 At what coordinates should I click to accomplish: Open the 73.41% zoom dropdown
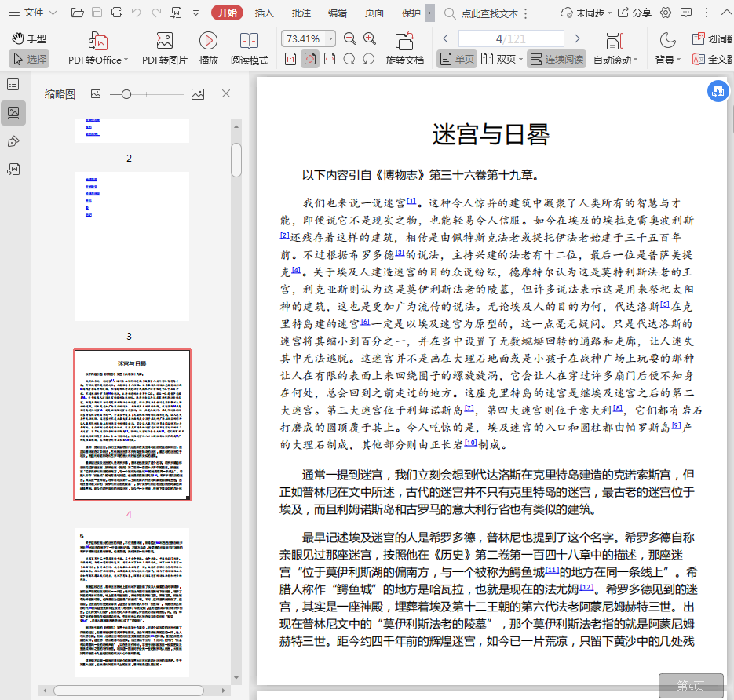click(x=331, y=38)
